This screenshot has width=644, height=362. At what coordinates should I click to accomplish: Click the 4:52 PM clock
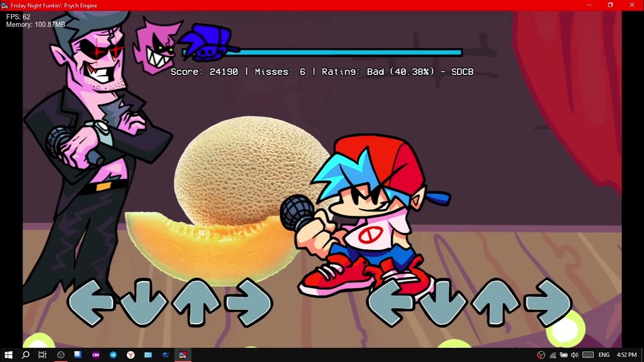click(626, 355)
